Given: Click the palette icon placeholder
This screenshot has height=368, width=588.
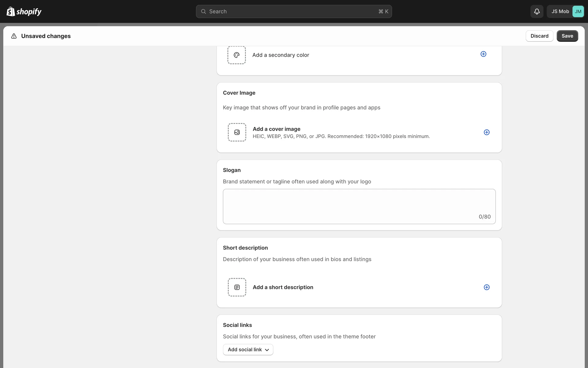Looking at the screenshot, I should pos(236,55).
